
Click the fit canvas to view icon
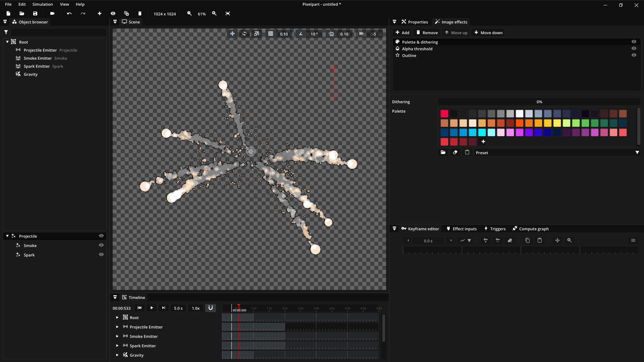228,14
